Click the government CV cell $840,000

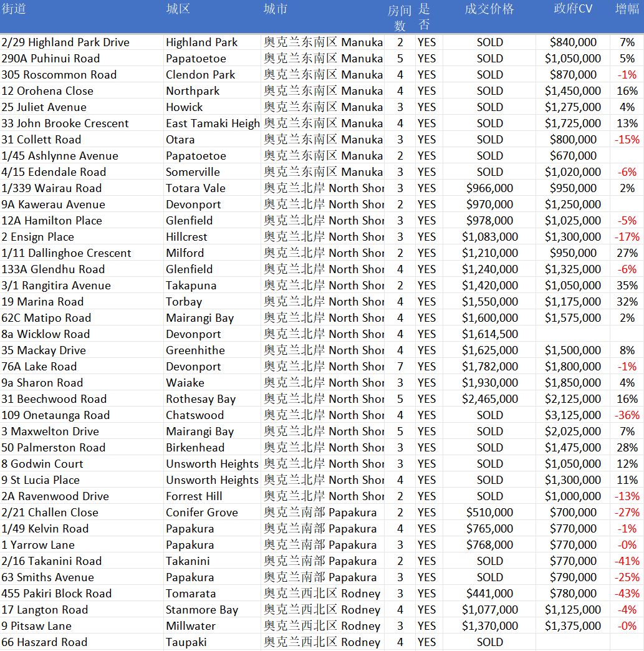(573, 42)
